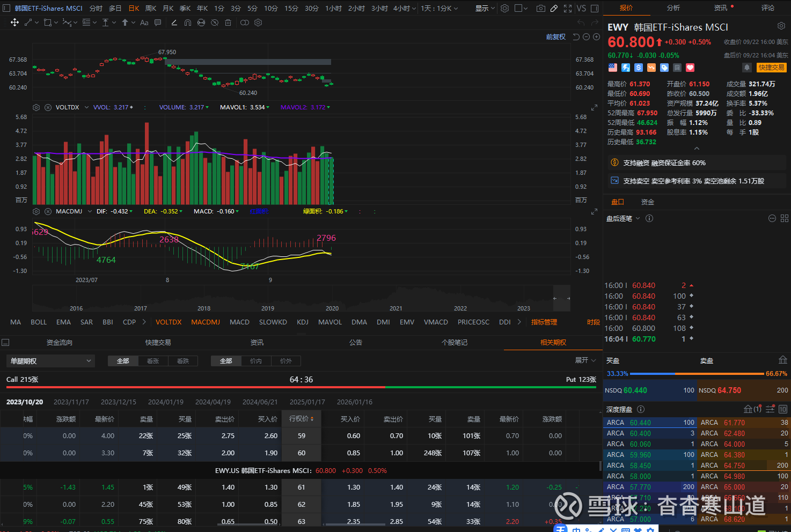Viewport: 791px width, 532px height.
Task: Open drawing settings gear in drawing toolbar
Action: tap(258, 23)
